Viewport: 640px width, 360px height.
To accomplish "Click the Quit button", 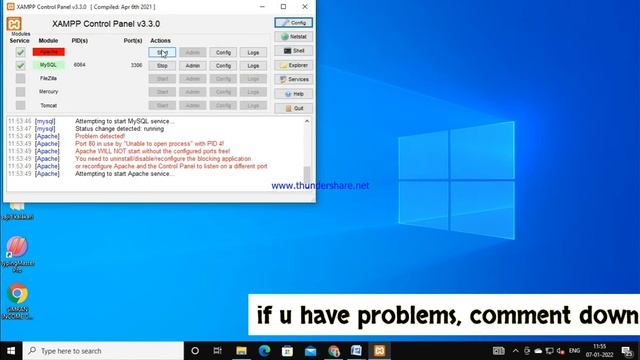I will coord(293,108).
